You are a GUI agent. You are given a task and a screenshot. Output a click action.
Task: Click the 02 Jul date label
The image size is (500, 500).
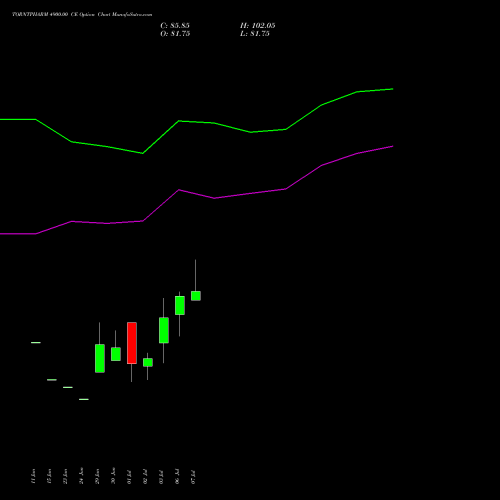pyautogui.click(x=145, y=477)
